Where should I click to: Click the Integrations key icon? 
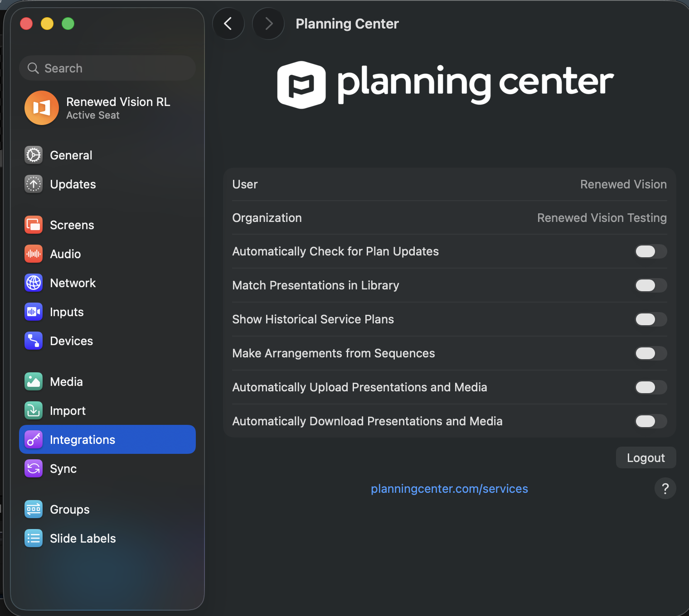click(34, 440)
